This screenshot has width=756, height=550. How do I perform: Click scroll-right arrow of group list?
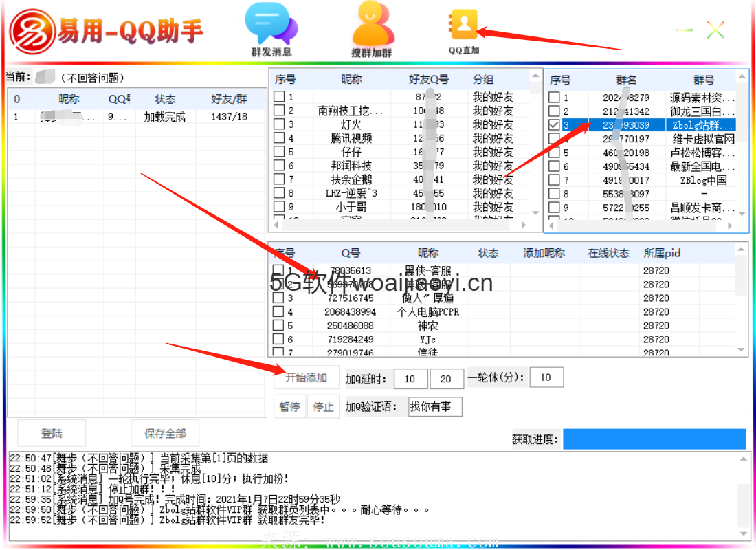point(730,225)
